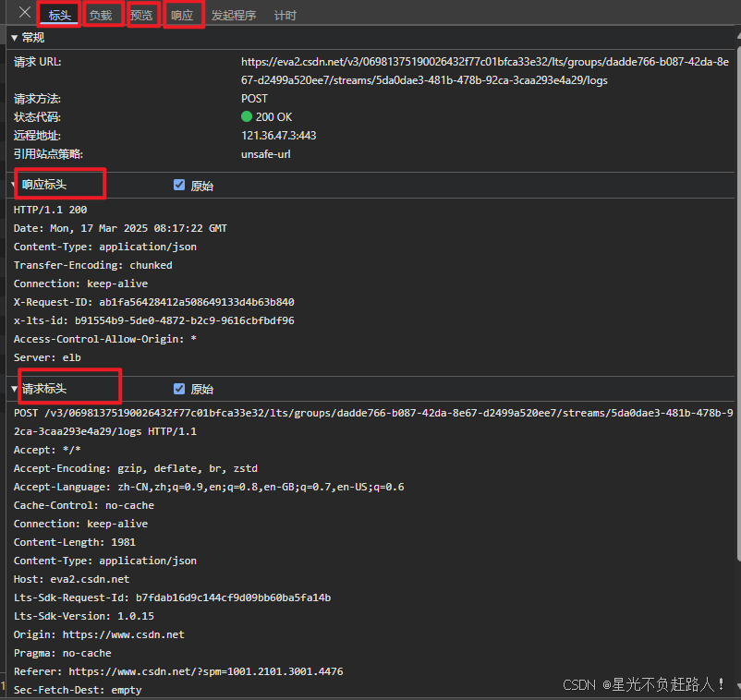Select the X-Request-ID header line
The width and height of the screenshot is (741, 700).
click(153, 302)
